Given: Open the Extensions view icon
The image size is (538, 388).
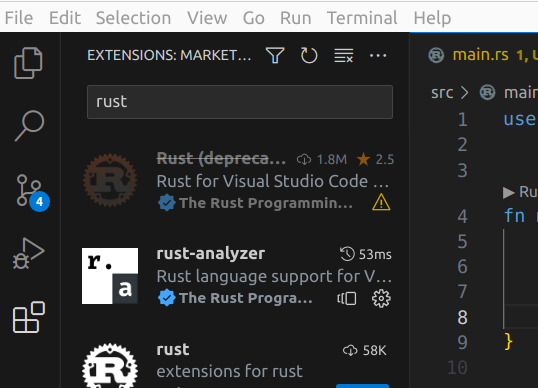Looking at the screenshot, I should pos(29,317).
